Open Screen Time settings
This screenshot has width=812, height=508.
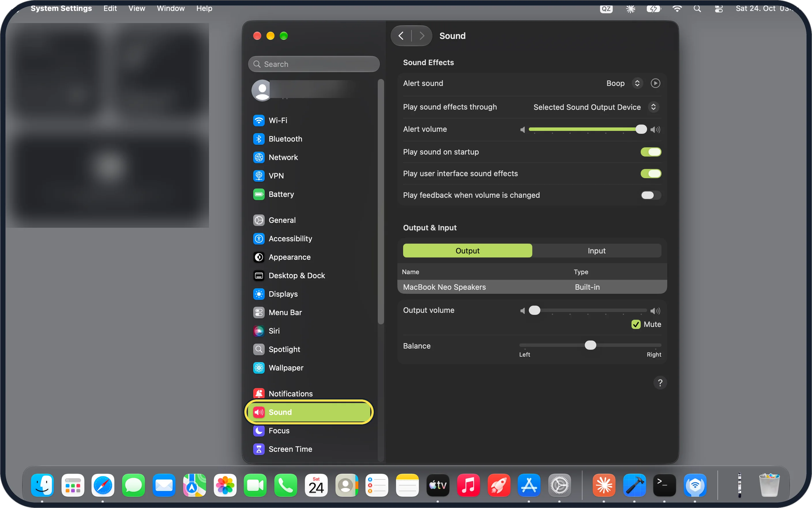(x=309, y=449)
